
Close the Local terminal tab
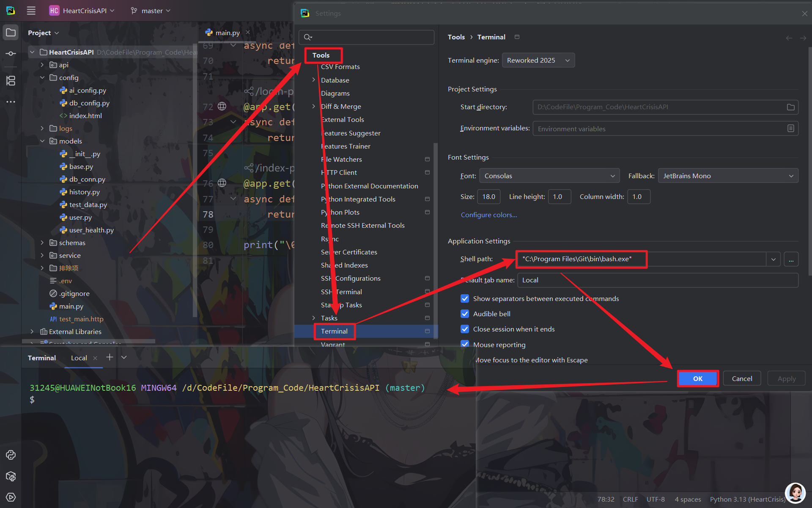(95, 358)
